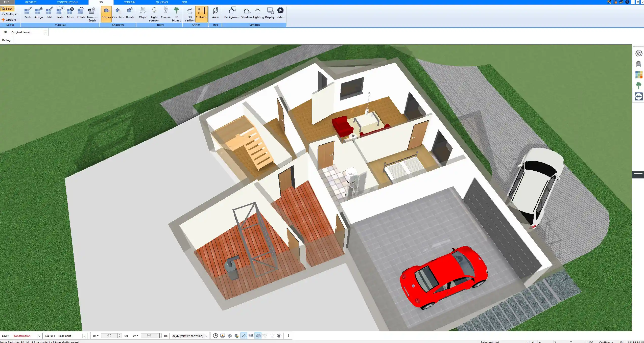The image size is (644, 343).
Task: Open layers panel in right sidebar
Action: click(638, 53)
